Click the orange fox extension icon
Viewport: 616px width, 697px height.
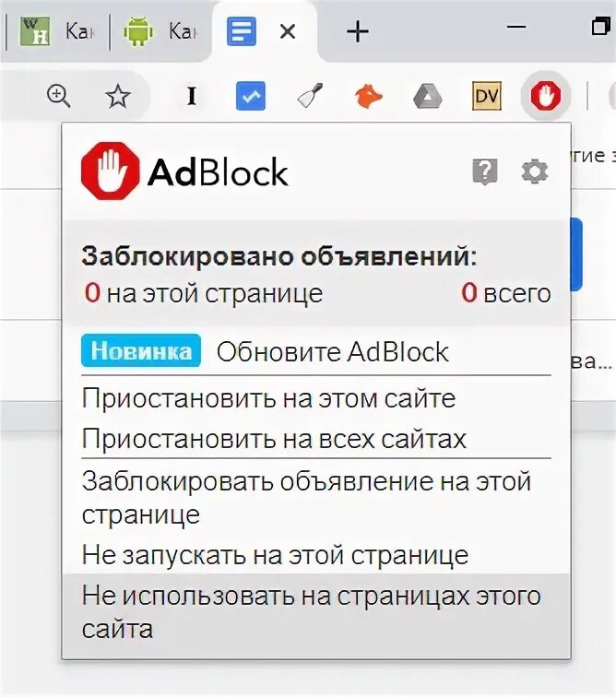tap(368, 96)
